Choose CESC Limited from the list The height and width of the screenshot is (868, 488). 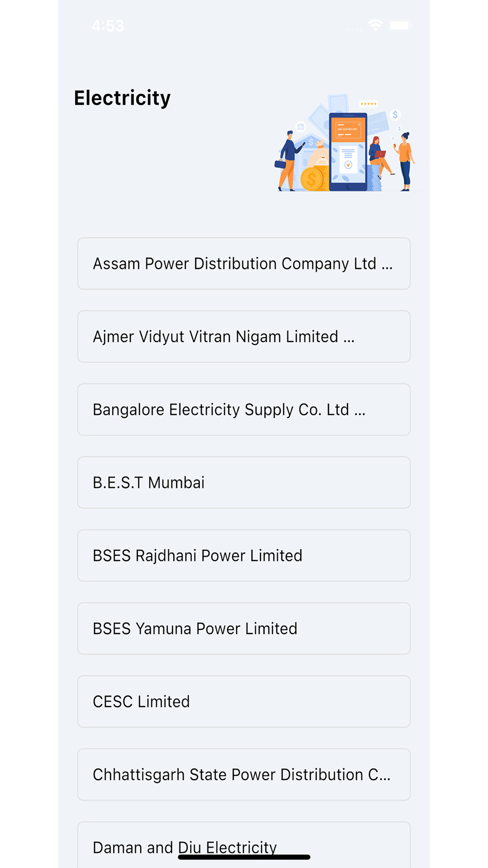[x=244, y=702]
